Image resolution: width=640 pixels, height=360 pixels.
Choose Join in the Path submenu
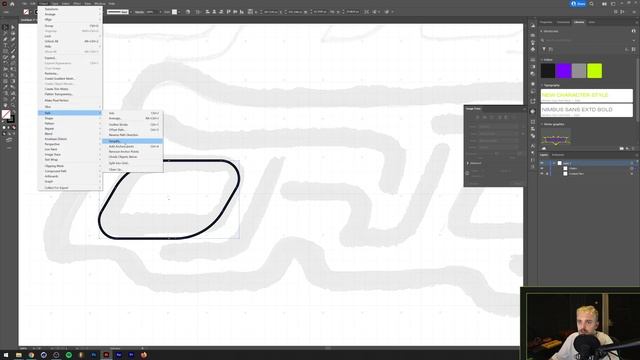click(132, 113)
